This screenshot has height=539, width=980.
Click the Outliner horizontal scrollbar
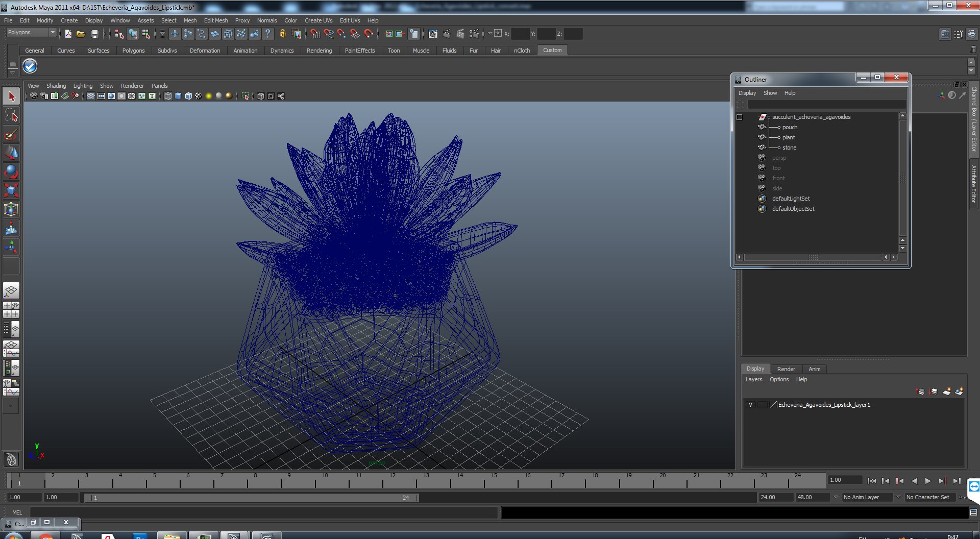[813, 257]
